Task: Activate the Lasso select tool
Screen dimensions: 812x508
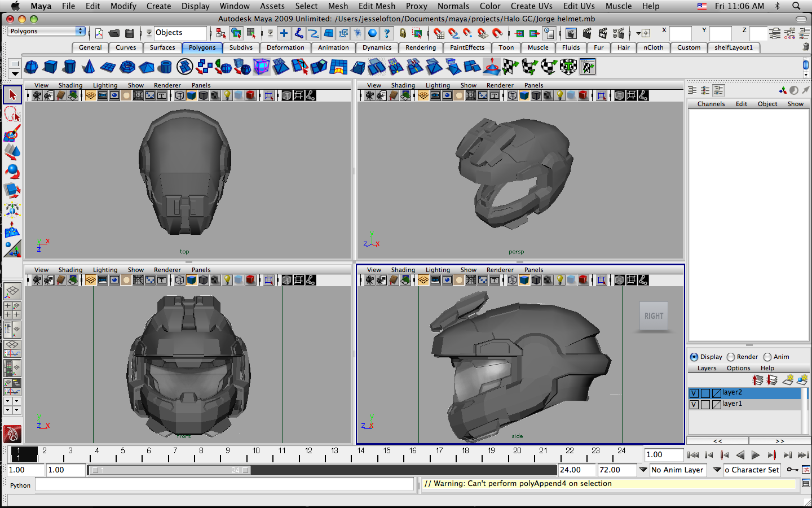Action: 12,115
